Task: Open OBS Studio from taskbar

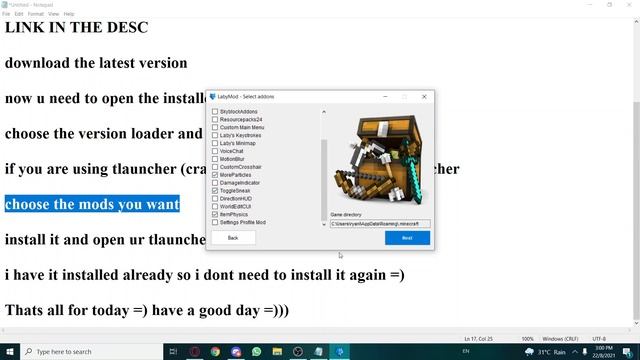Action: click(298, 351)
